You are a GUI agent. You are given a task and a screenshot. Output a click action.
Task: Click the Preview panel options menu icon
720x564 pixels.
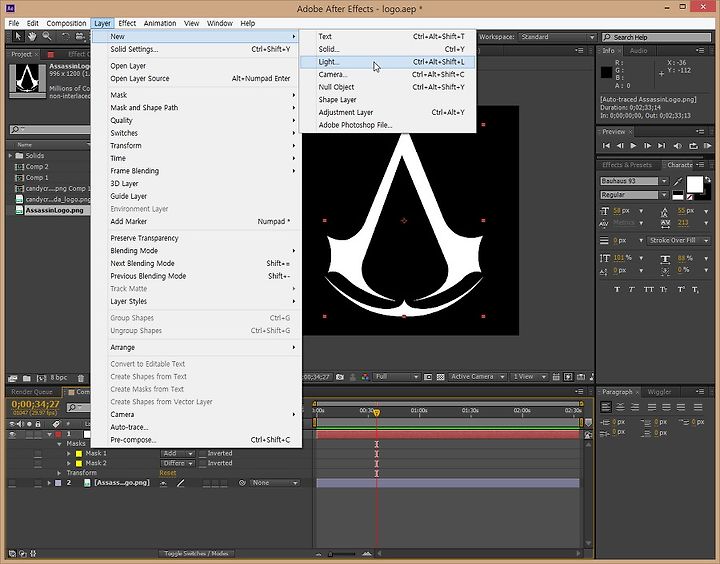coord(700,132)
